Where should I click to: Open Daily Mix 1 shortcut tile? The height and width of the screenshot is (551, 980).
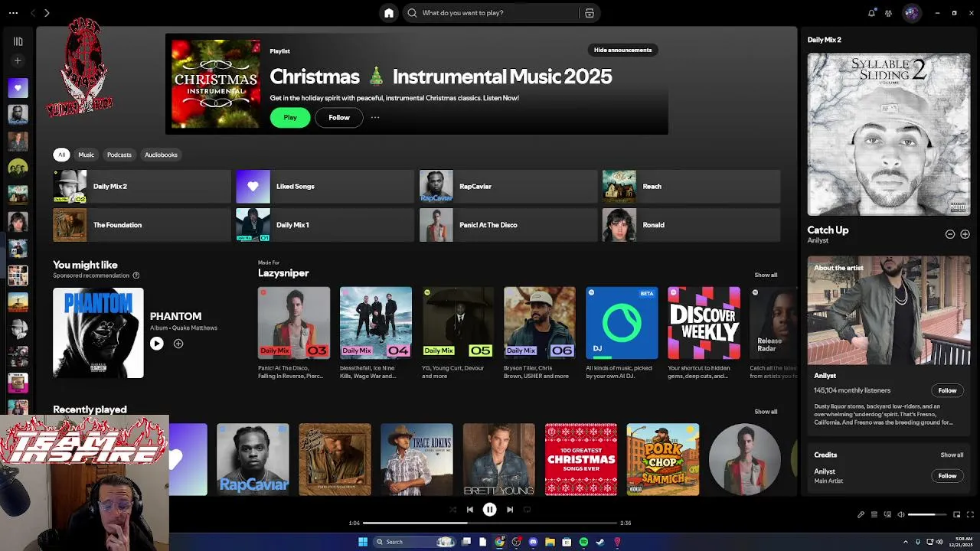pos(325,225)
